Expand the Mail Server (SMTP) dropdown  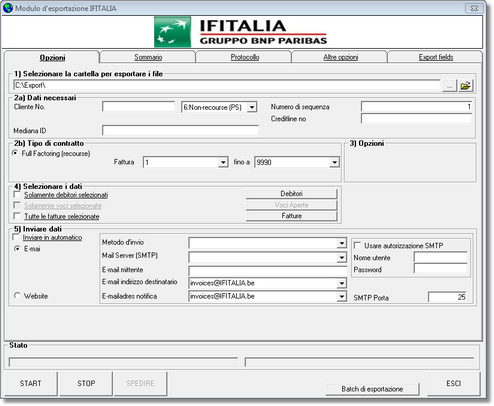tap(341, 257)
